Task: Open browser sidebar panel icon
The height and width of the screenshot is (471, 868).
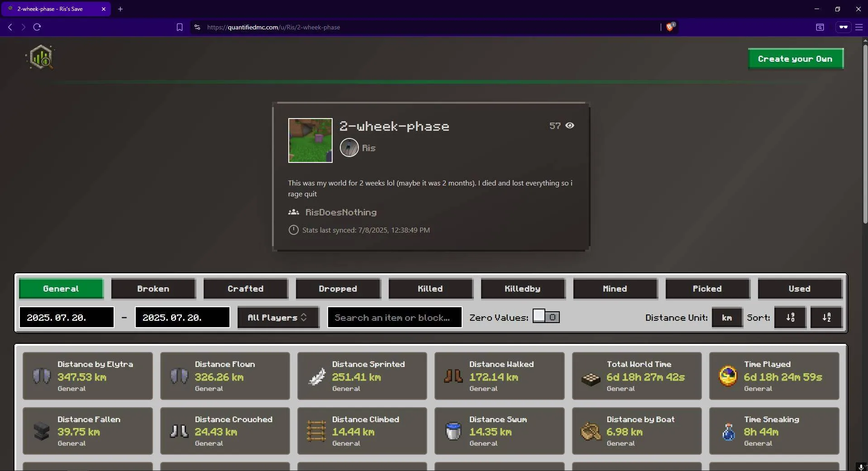Action: (x=820, y=27)
